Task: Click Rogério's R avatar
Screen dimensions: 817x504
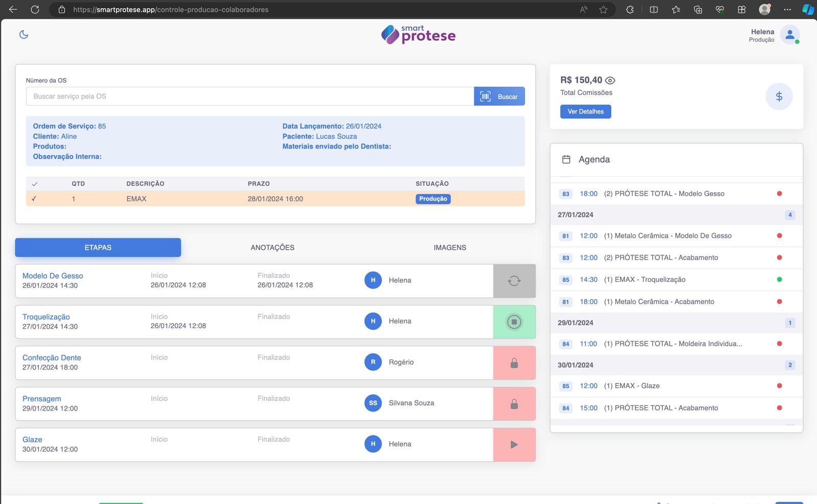Action: coord(373,362)
